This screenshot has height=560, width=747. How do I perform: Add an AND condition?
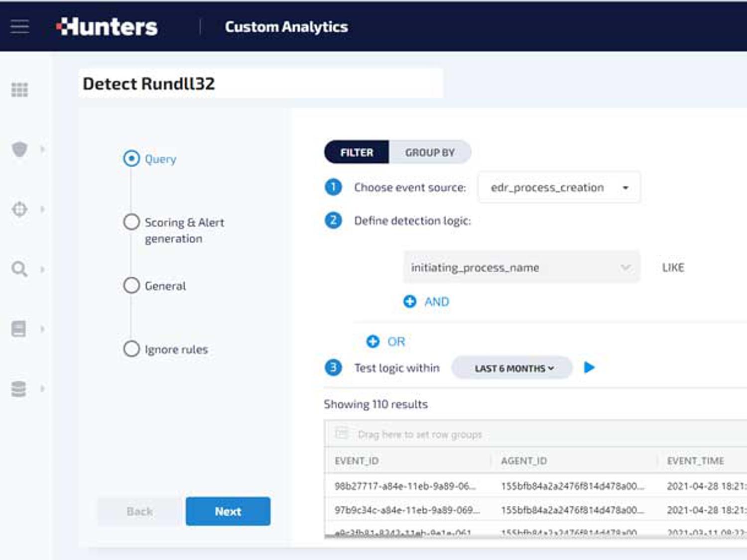coord(426,302)
